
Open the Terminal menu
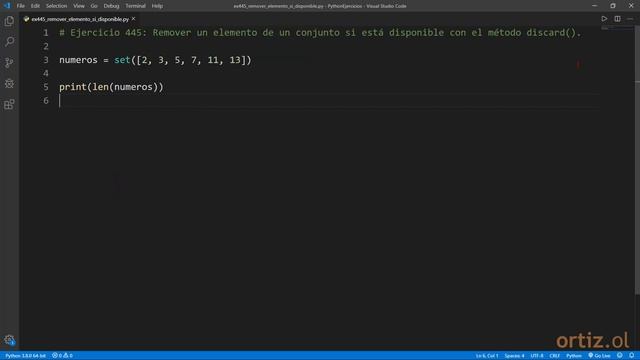tap(135, 6)
